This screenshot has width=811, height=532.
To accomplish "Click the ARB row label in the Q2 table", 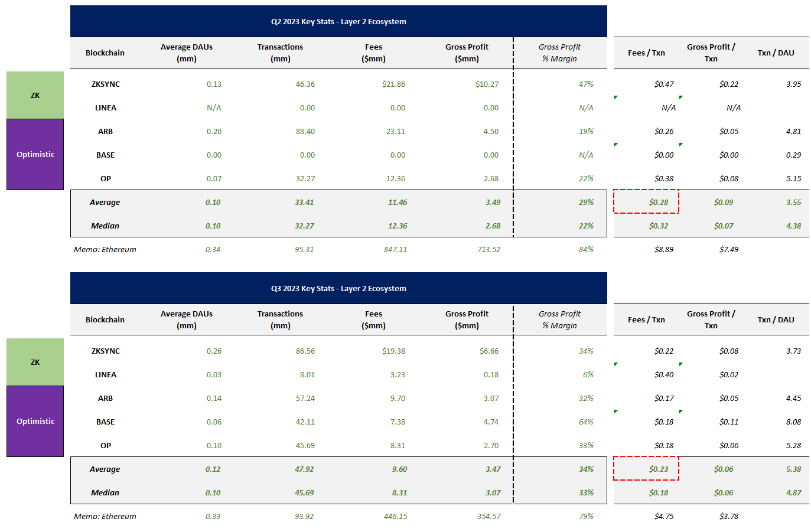I will [106, 131].
